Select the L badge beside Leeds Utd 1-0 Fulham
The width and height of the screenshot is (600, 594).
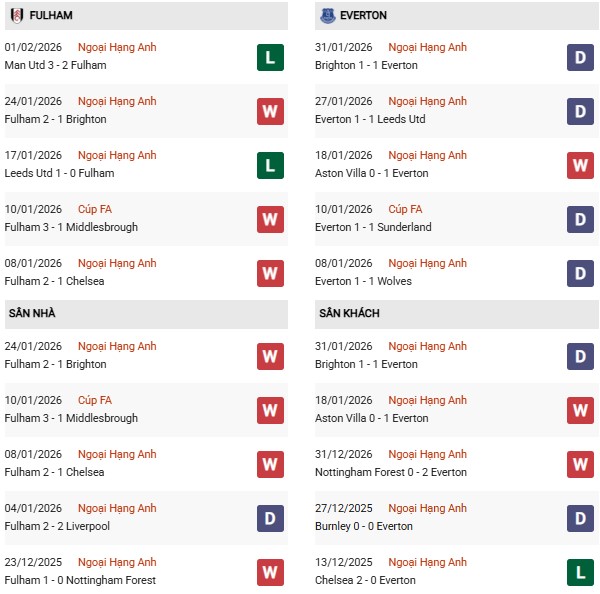click(270, 165)
